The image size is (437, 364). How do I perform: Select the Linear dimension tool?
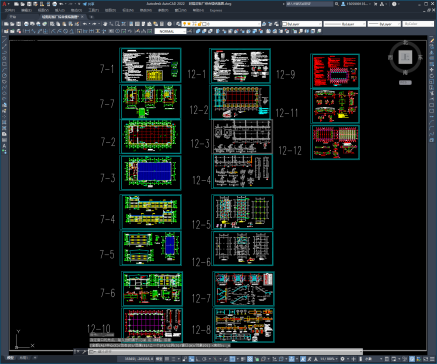pyautogui.click(x=27, y=31)
